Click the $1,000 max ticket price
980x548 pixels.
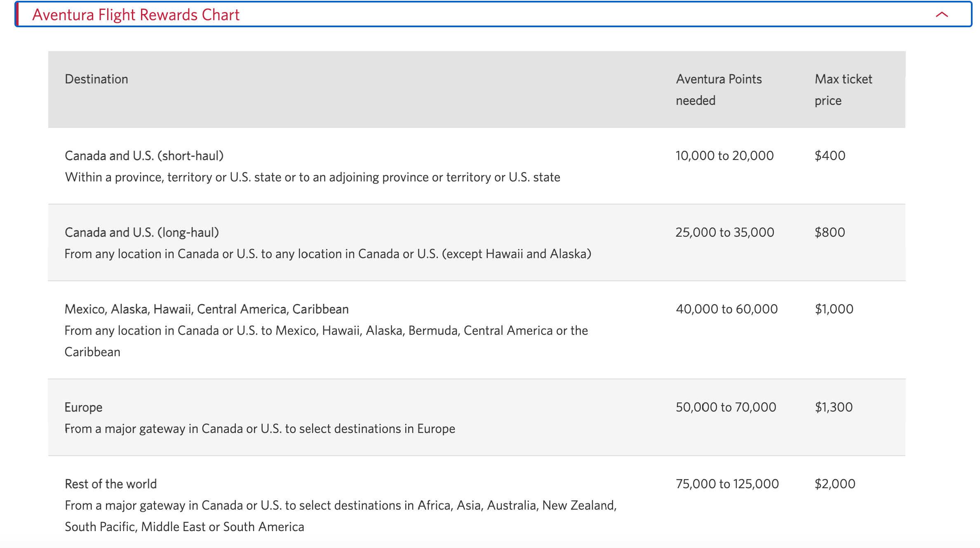[x=834, y=309]
